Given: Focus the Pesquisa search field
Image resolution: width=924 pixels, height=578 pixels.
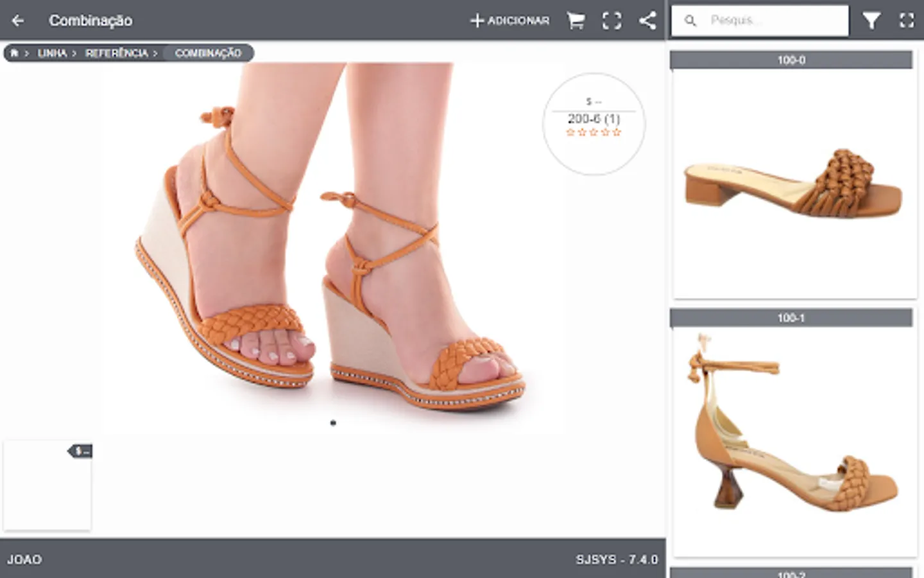Looking at the screenshot, I should (x=760, y=21).
